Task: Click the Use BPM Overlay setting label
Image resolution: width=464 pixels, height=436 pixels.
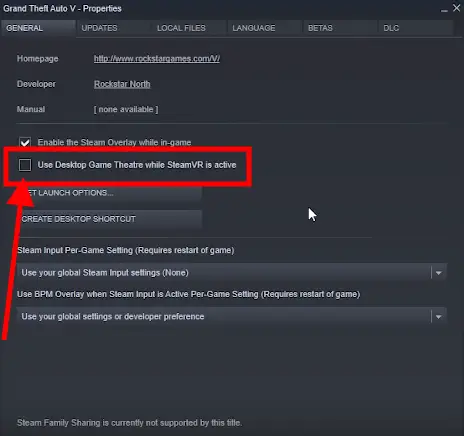Action: (189, 294)
